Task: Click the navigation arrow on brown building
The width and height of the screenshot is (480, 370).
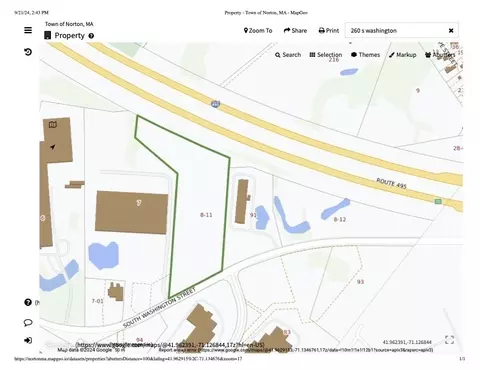Action: click(52, 147)
